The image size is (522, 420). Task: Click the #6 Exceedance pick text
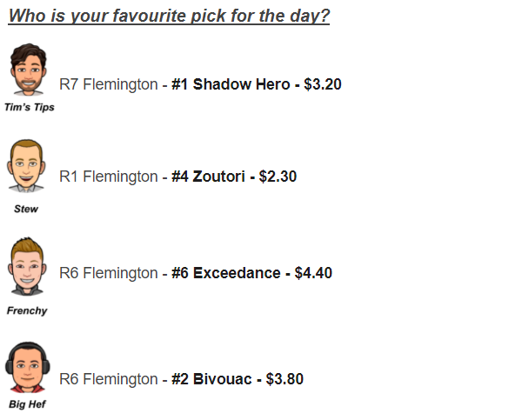pyautogui.click(x=226, y=273)
